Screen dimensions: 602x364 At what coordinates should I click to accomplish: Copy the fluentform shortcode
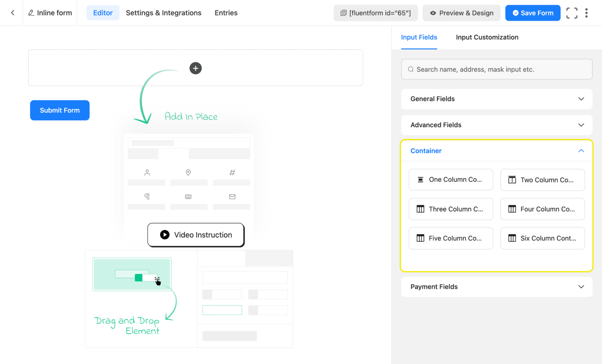coord(375,13)
